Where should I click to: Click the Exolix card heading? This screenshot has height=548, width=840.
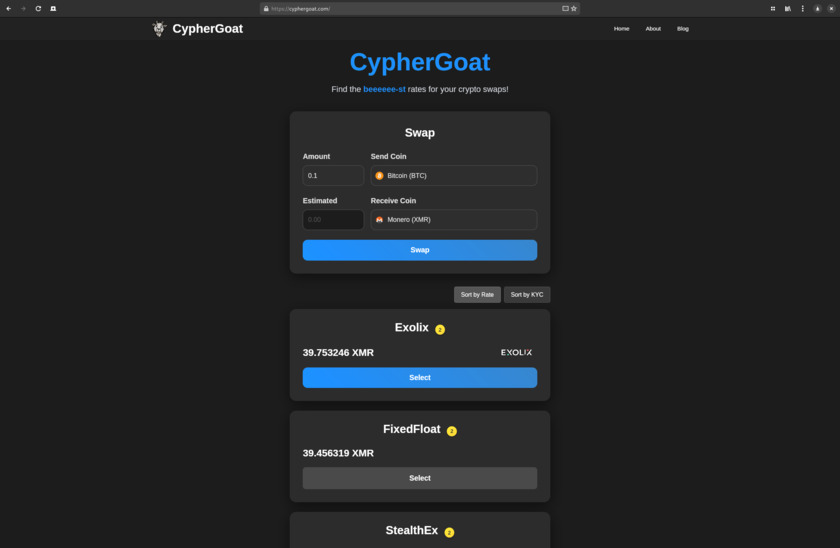click(411, 327)
